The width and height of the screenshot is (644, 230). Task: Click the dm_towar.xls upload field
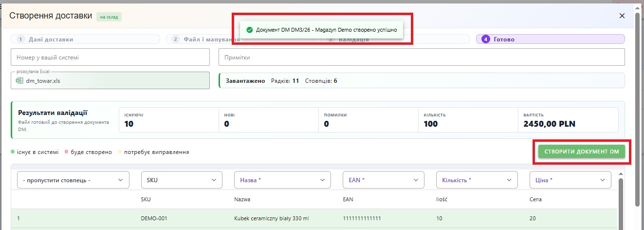click(x=110, y=80)
